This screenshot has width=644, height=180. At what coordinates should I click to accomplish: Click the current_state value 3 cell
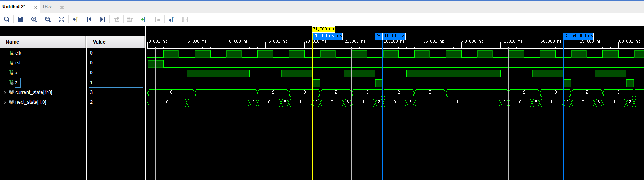(116, 92)
